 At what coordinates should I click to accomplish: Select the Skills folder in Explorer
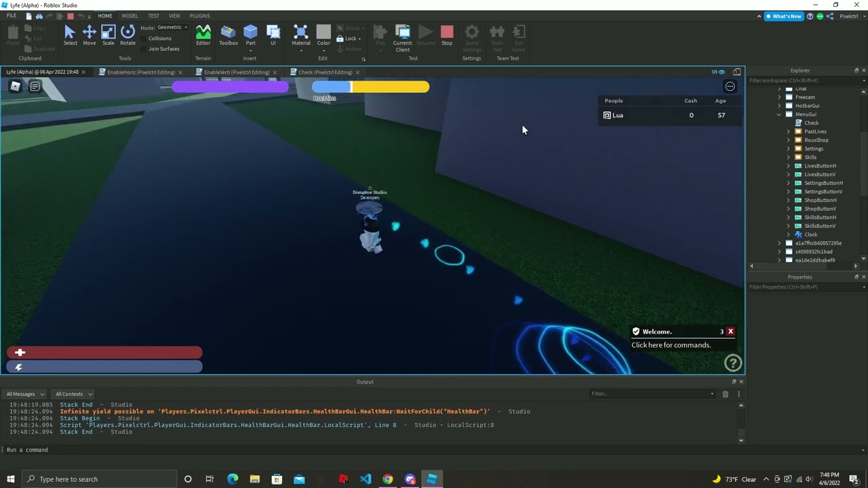pos(810,157)
